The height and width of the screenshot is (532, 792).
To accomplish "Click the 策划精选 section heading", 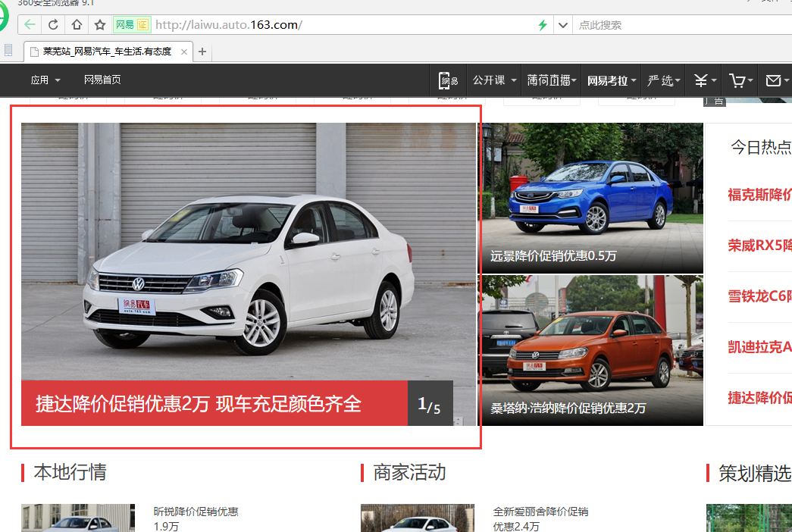I will coord(755,473).
